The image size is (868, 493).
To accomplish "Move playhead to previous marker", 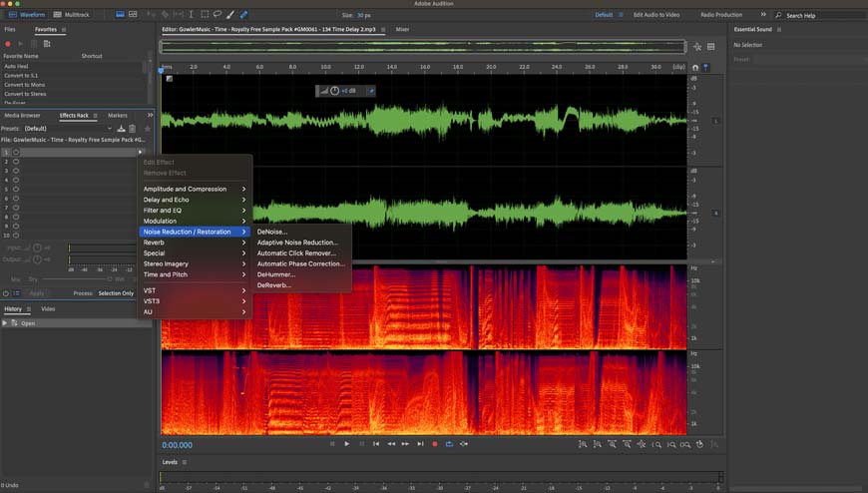I will tap(376, 444).
